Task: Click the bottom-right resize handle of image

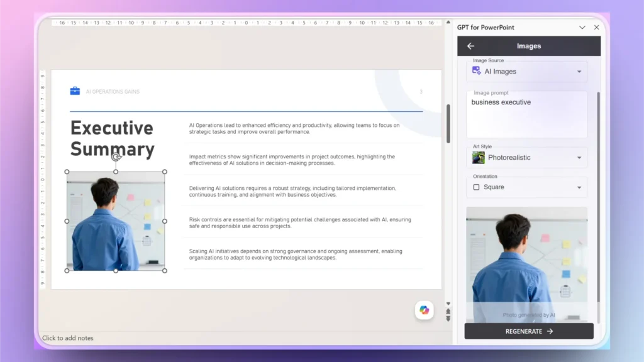Action: (165, 271)
